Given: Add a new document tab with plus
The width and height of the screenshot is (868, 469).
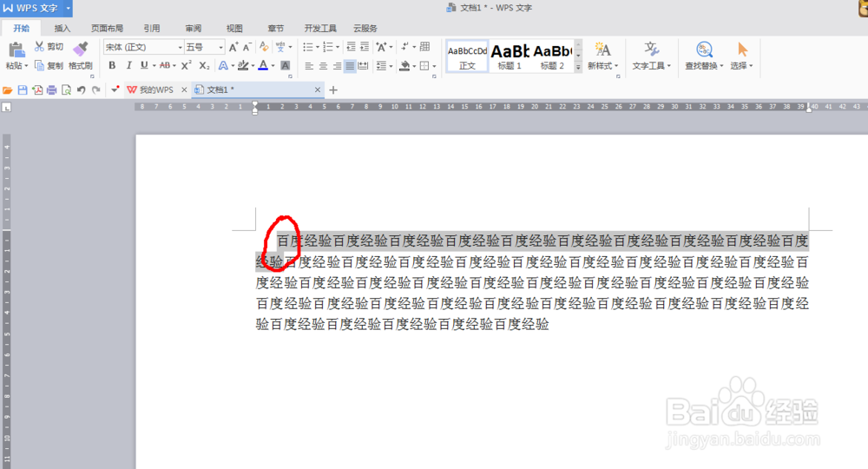Looking at the screenshot, I should (333, 89).
